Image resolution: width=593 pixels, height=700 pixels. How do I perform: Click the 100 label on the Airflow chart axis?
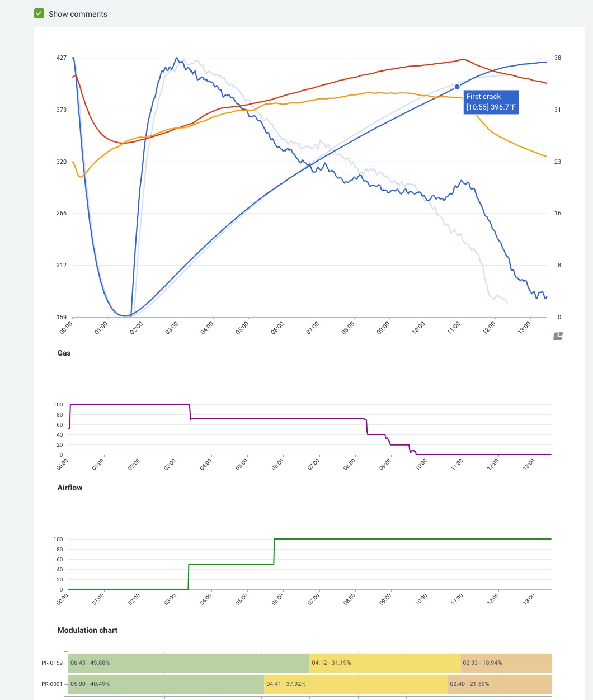click(58, 539)
